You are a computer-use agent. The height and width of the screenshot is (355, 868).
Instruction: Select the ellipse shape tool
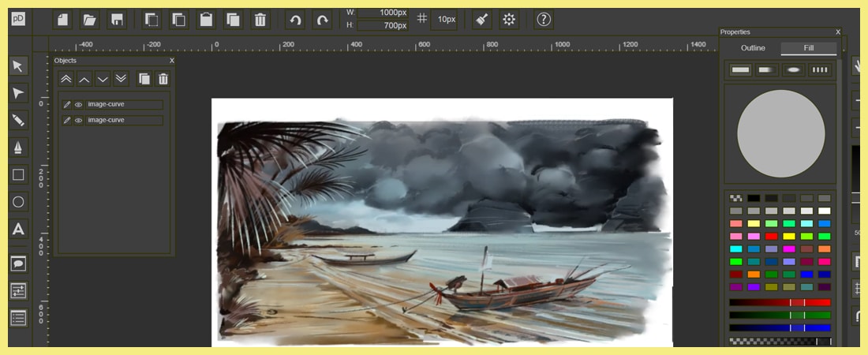tap(18, 202)
